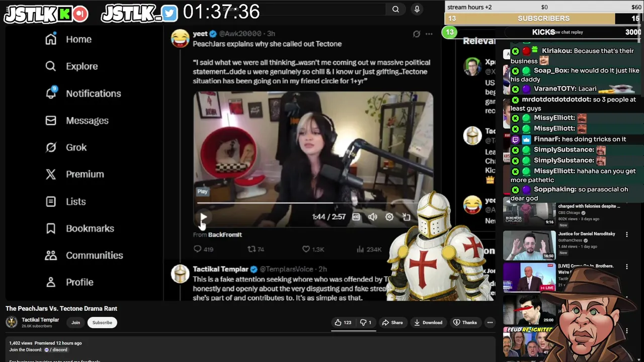Join the Tactikal Templar channel

[75, 322]
